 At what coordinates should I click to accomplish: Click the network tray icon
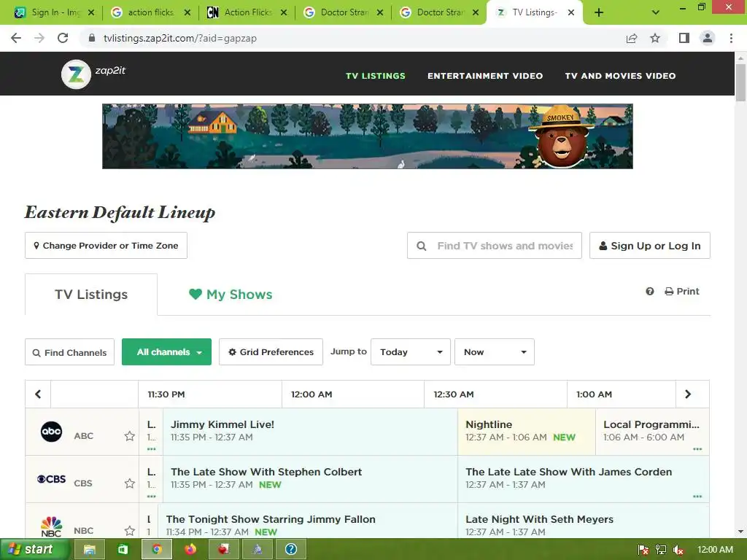[661, 550]
